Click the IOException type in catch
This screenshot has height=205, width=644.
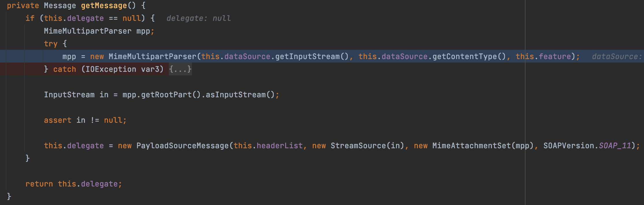tap(111, 69)
